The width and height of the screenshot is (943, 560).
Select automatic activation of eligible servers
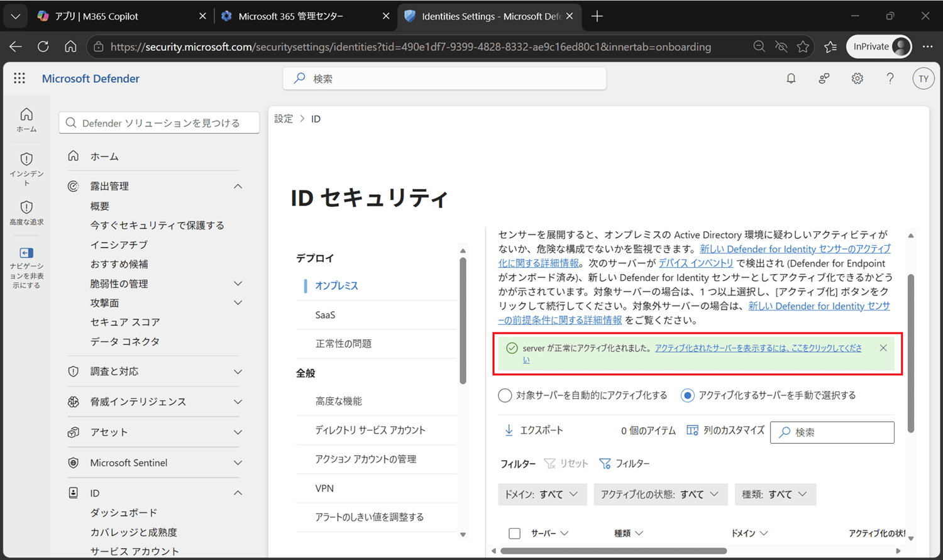[x=505, y=395]
